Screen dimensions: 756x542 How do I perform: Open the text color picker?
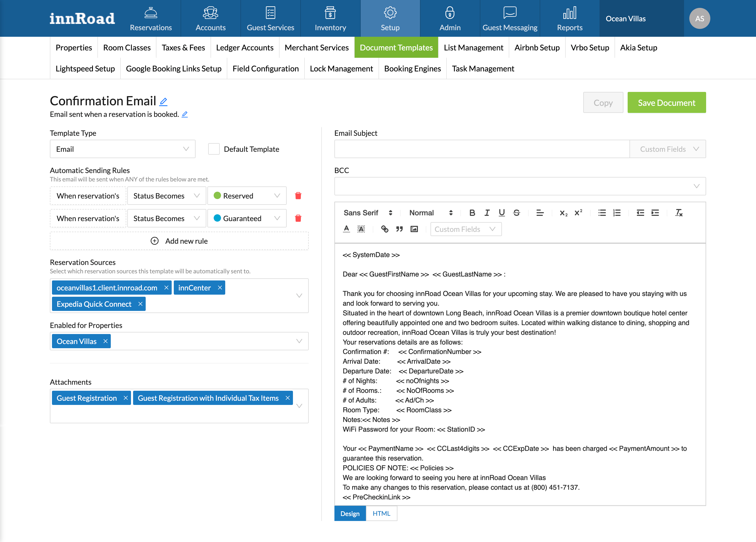(x=346, y=229)
